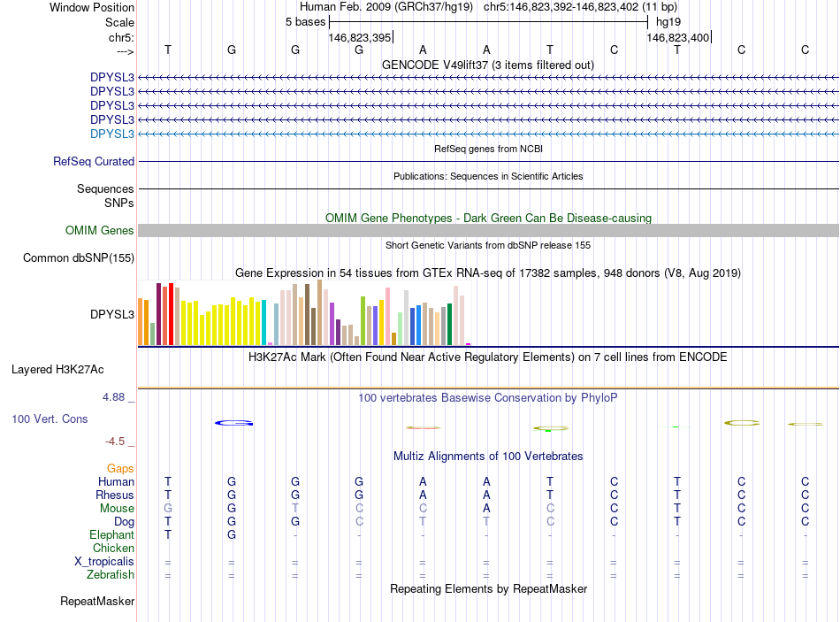Click the H3K27Ac Mark track title
840x622 pixels.
487,357
